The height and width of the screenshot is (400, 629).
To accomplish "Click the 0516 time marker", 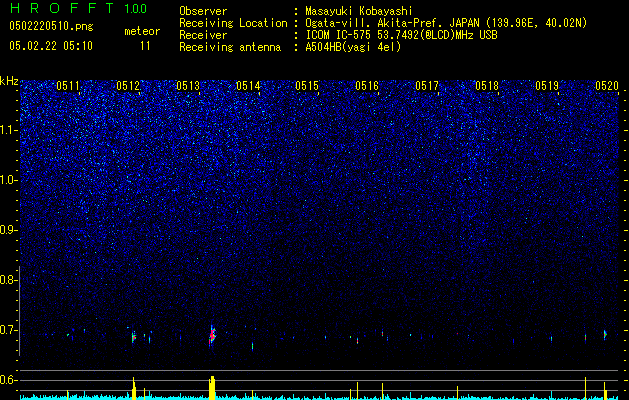I will pos(367,86).
